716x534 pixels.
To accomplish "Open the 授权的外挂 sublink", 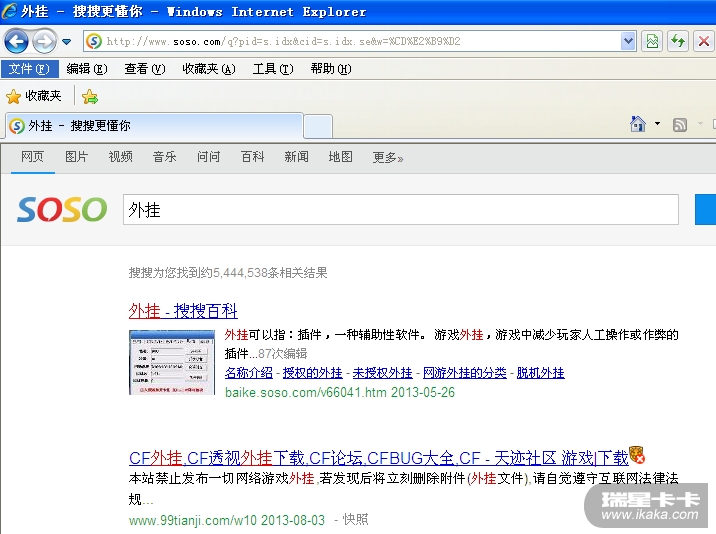I will [312, 373].
